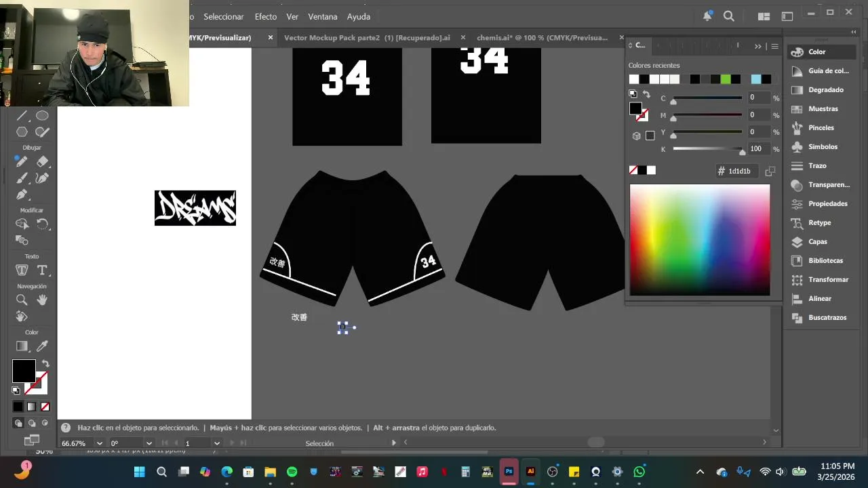Set paint mode to None
868x488 pixels.
(x=45, y=407)
